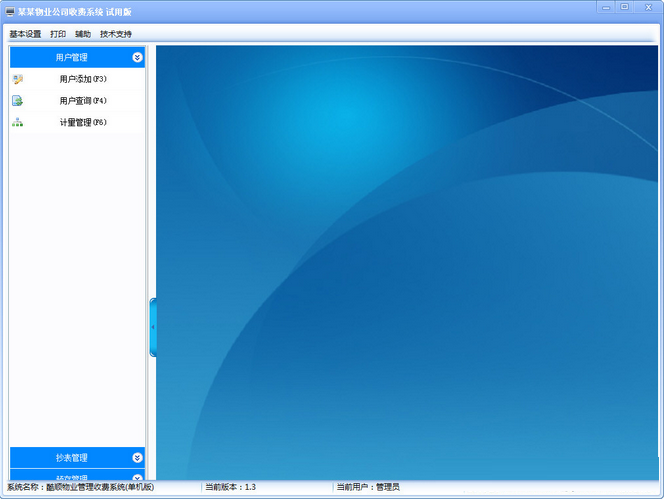Minimize the application window
Screen dimensions: 665x500
tap(606, 7)
